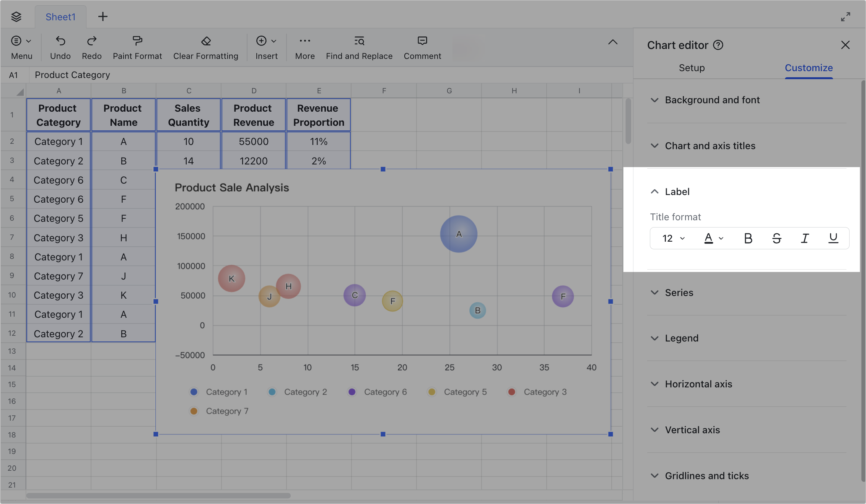Expand the Series section
This screenshot has height=504, width=866.
(679, 293)
